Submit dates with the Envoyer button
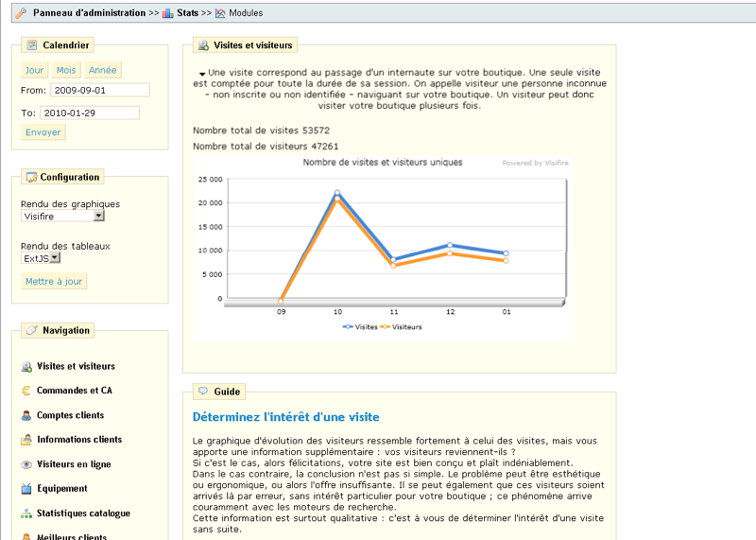 43,132
